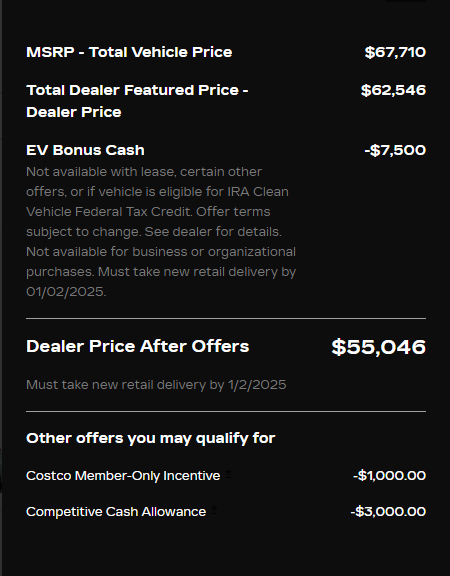The width and height of the screenshot is (450, 576).
Task: Click the $67,710 MSRP value
Action: (x=395, y=52)
